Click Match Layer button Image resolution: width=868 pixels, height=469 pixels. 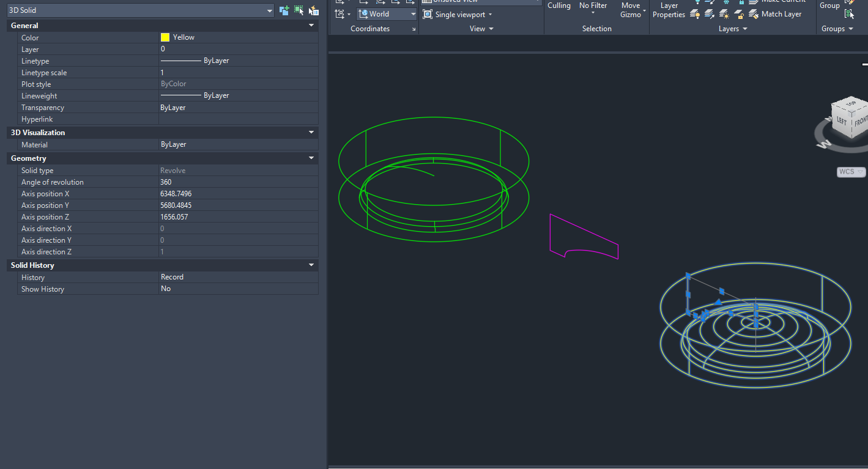775,14
